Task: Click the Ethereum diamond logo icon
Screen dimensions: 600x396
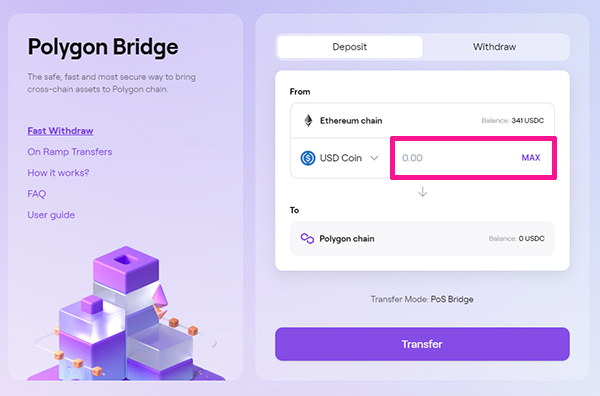Action: pos(308,121)
